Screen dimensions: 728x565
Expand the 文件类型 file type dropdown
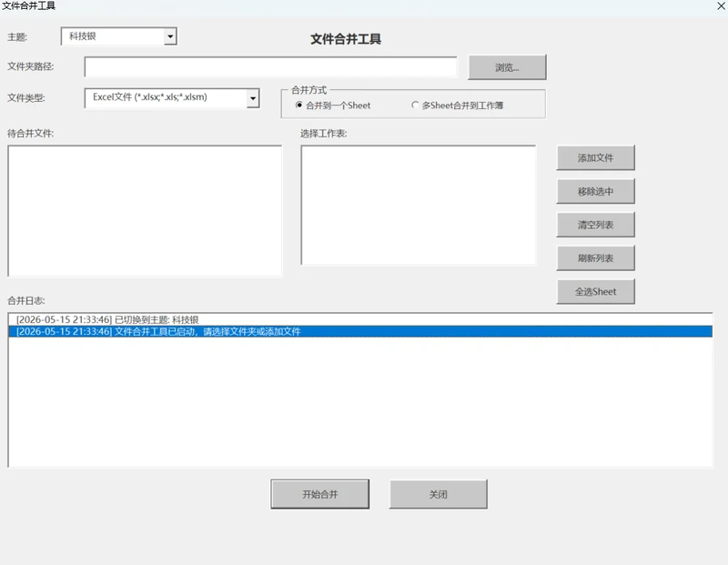(x=253, y=98)
